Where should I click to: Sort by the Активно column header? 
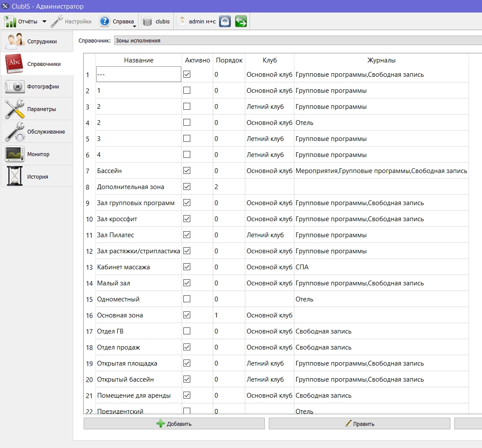tap(197, 60)
